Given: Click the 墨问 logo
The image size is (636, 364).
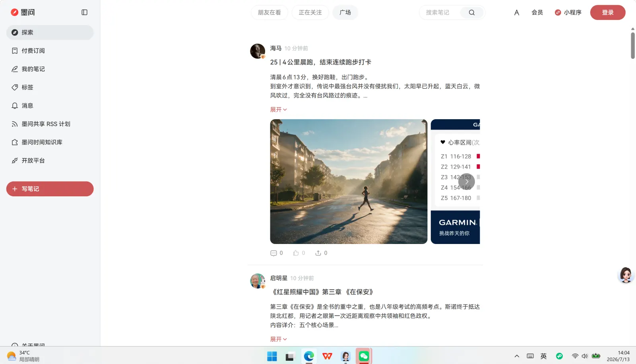Looking at the screenshot, I should (23, 12).
